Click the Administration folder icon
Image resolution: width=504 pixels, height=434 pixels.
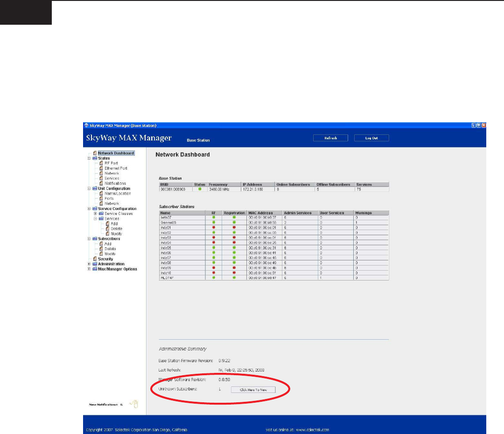(x=95, y=264)
